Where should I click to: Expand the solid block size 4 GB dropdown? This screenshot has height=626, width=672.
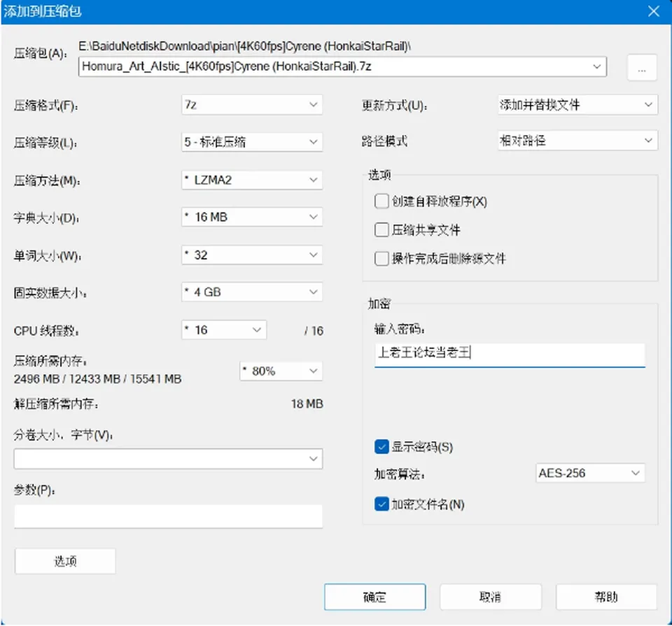pos(252,292)
